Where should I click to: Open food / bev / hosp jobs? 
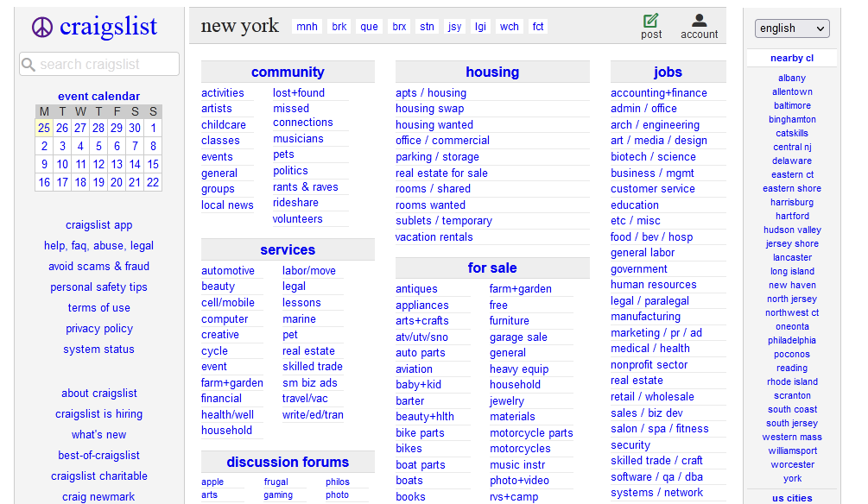[x=651, y=236]
